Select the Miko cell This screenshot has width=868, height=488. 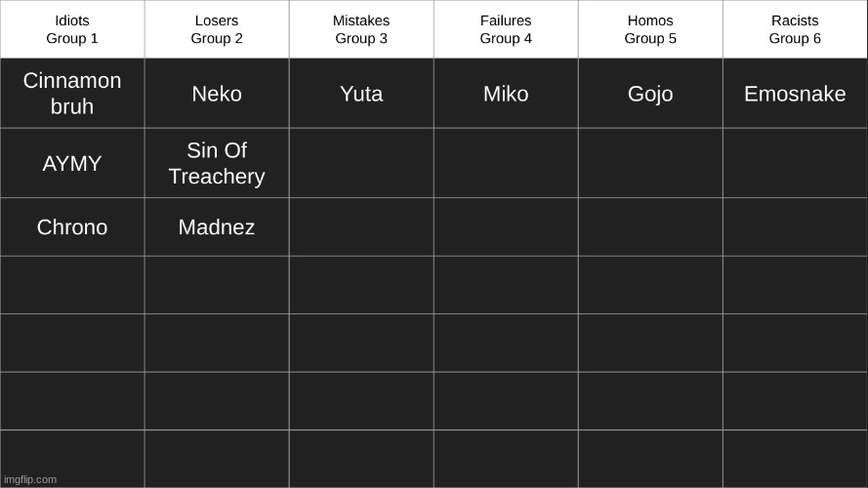coord(506,94)
